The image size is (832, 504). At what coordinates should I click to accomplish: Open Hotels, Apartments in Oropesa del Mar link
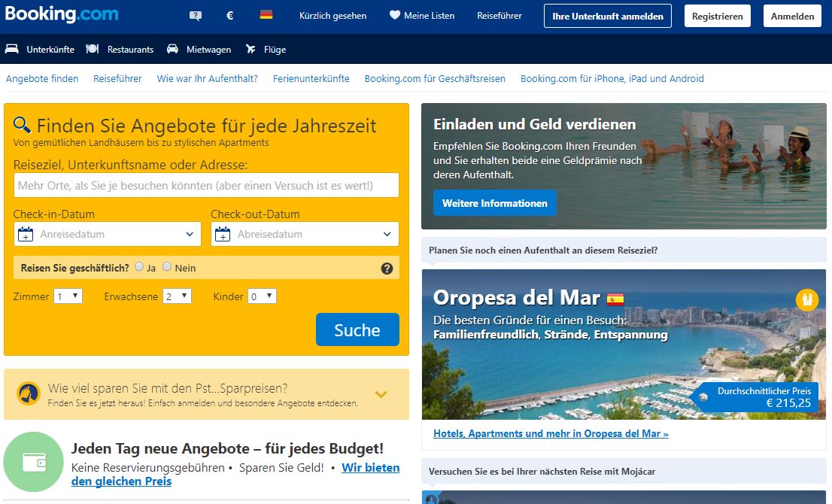pyautogui.click(x=551, y=433)
